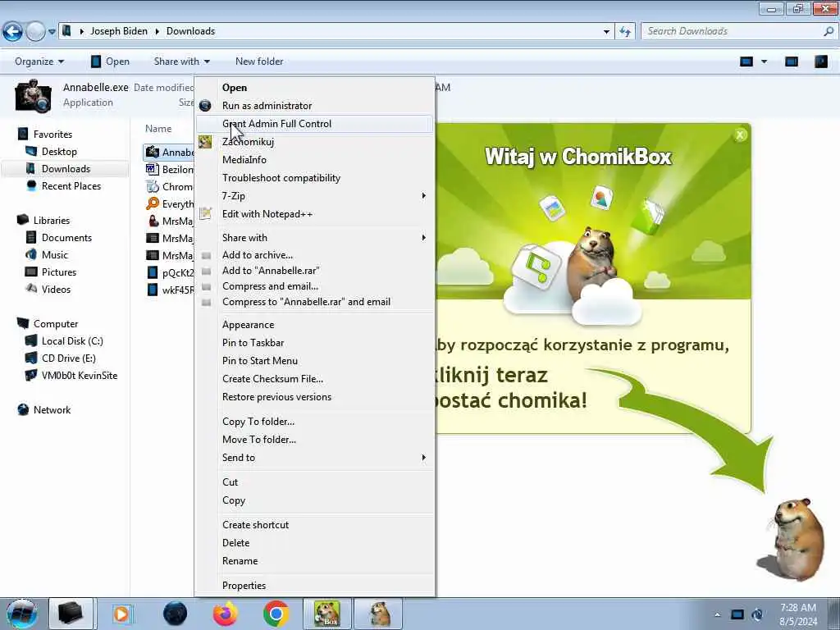Viewport: 840px width, 630px height.
Task: Choose Delete in context menu
Action: point(235,543)
